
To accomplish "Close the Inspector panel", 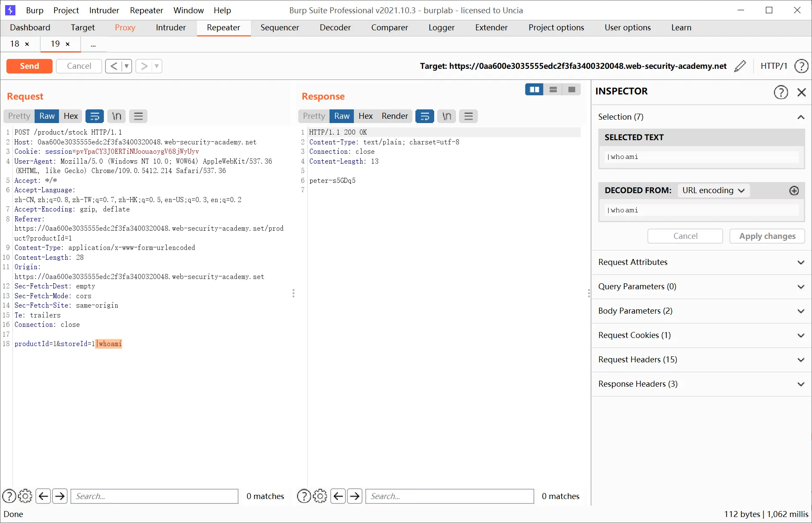I will [801, 92].
